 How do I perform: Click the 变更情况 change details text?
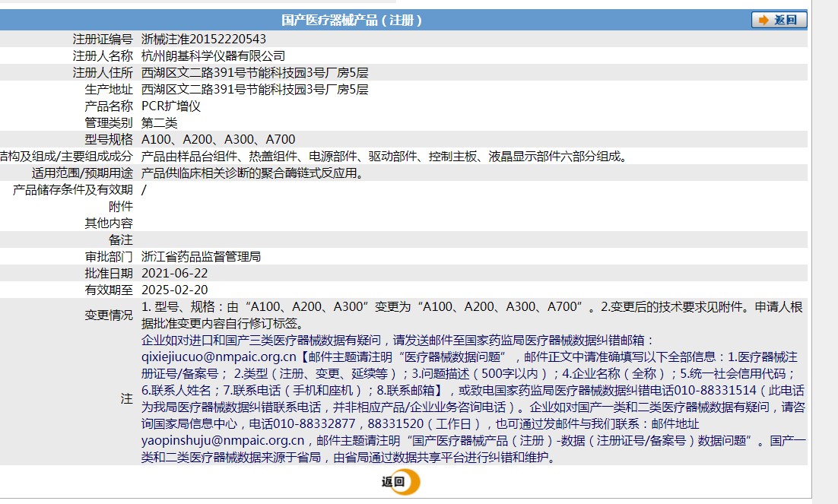tap(472, 315)
